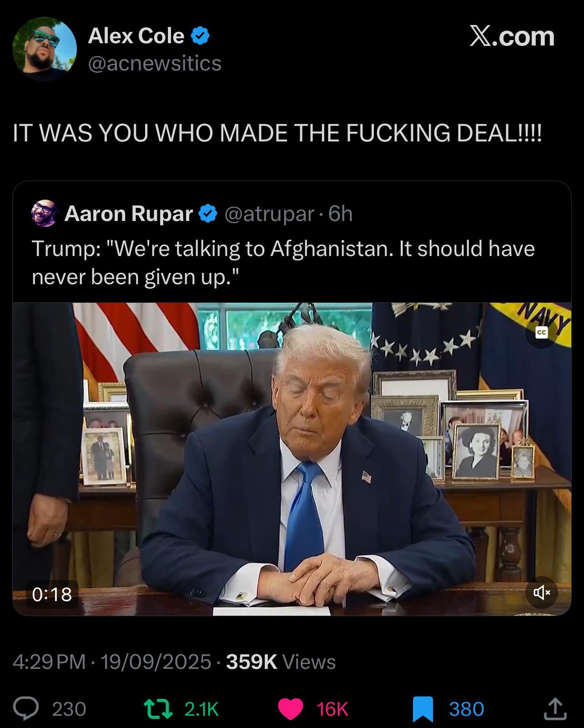Open the share upload icon
Viewport: 584px width, 728px height.
[554, 708]
